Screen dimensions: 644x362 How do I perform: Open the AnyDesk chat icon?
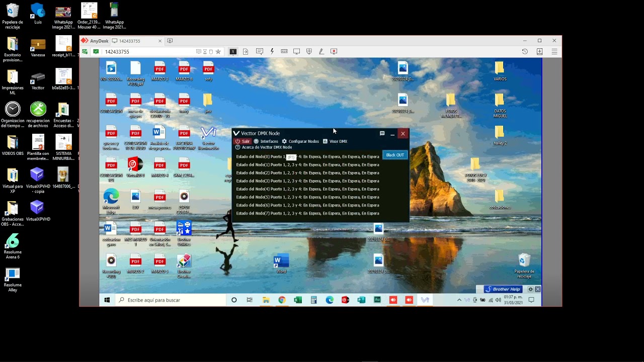pos(260,51)
